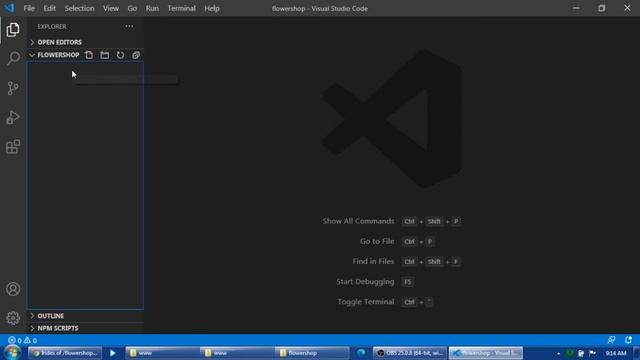Image resolution: width=640 pixels, height=360 pixels.
Task: Show hidden system tray icons arrow
Action: [558, 353]
